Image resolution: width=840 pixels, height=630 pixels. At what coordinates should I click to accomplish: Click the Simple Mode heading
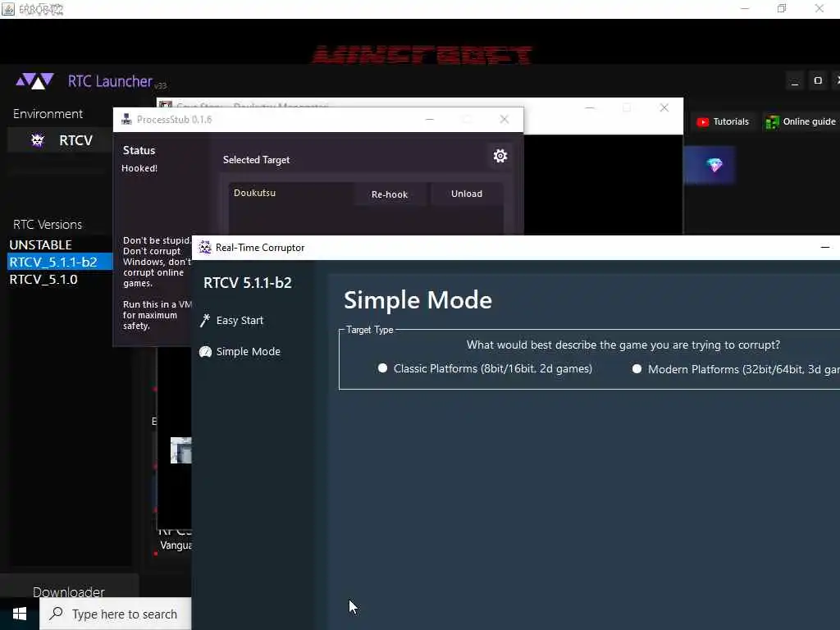click(x=418, y=300)
